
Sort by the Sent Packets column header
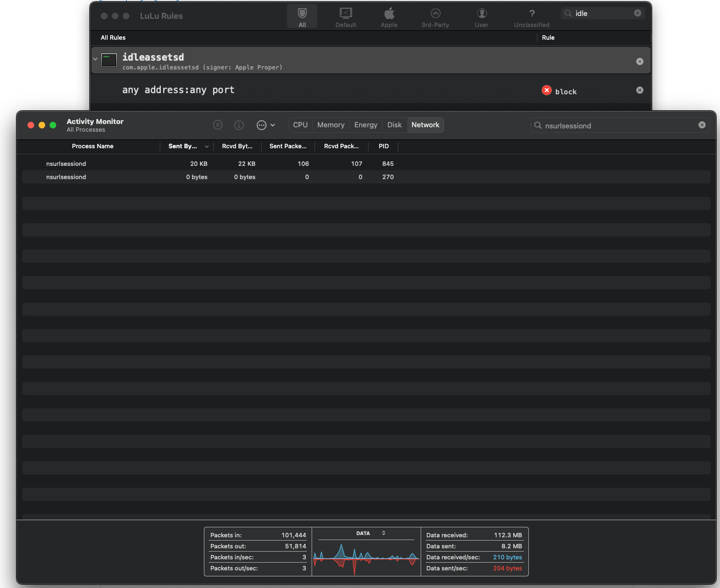click(288, 146)
